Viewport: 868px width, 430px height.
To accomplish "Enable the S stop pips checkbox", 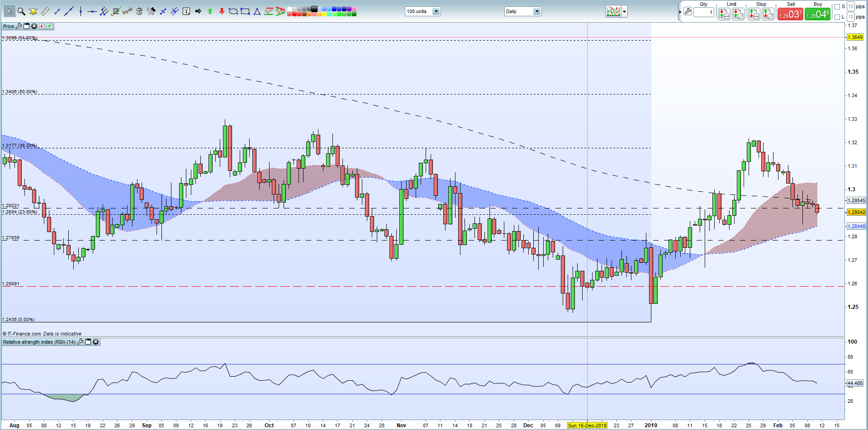I will click(837, 7).
